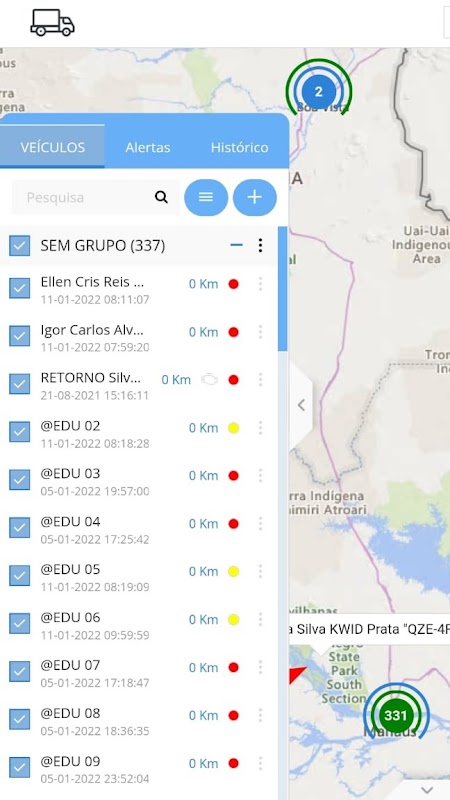
Task: Uncheck the @EDU 02 vehicle
Action: tap(19, 432)
